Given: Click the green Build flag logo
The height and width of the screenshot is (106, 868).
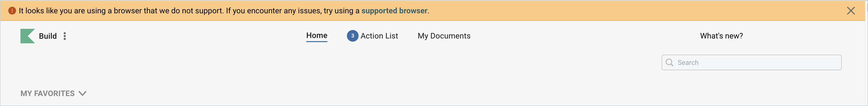Looking at the screenshot, I should (27, 36).
